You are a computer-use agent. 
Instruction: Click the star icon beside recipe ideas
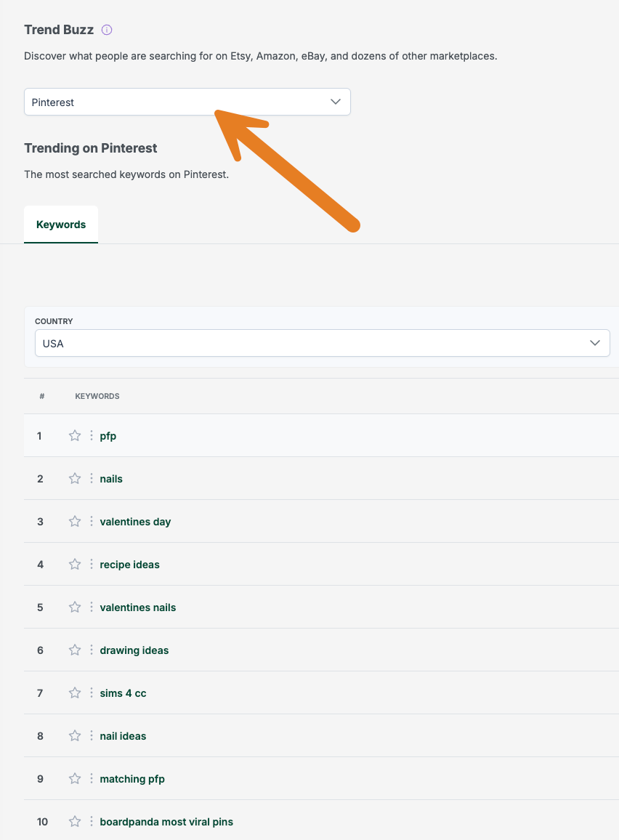point(74,564)
